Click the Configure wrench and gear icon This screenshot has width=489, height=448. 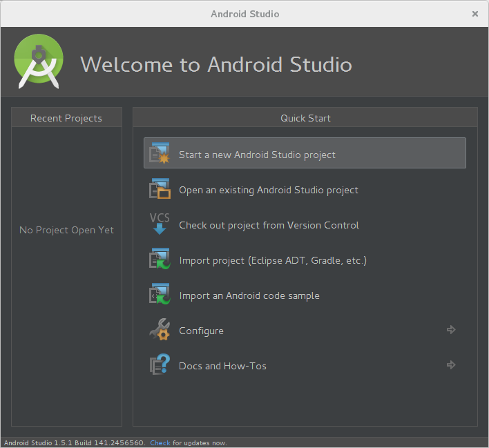[160, 329]
